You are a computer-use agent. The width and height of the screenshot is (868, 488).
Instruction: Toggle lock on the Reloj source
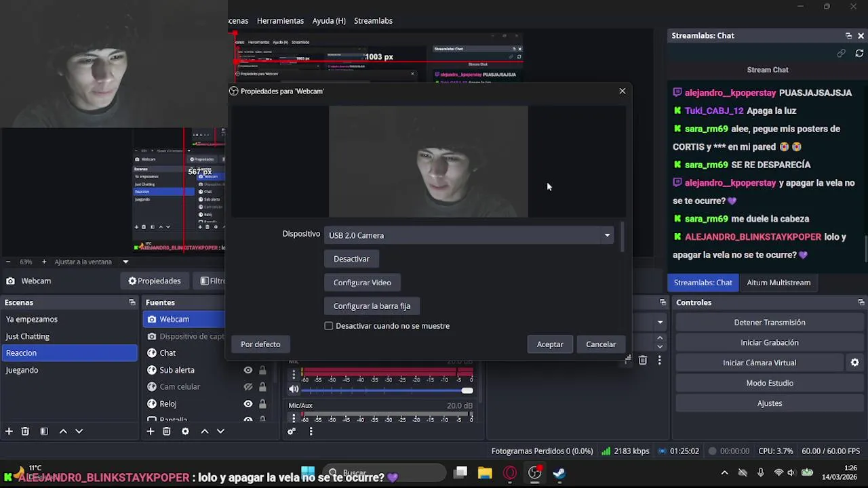pyautogui.click(x=262, y=404)
